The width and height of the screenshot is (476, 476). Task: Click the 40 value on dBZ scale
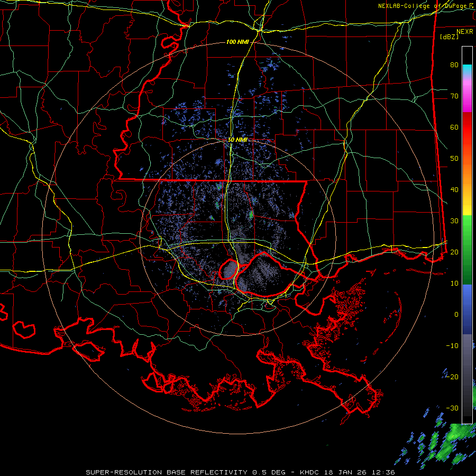[454, 190]
